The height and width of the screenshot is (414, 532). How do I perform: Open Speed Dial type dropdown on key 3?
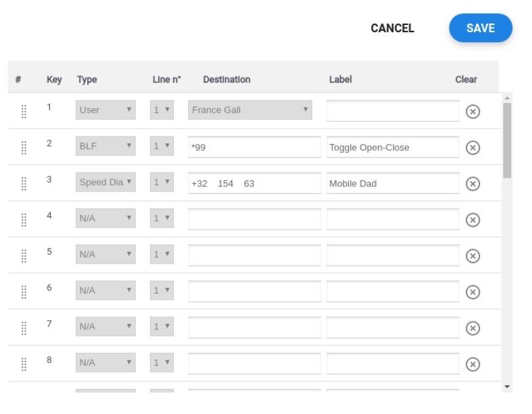(106, 183)
